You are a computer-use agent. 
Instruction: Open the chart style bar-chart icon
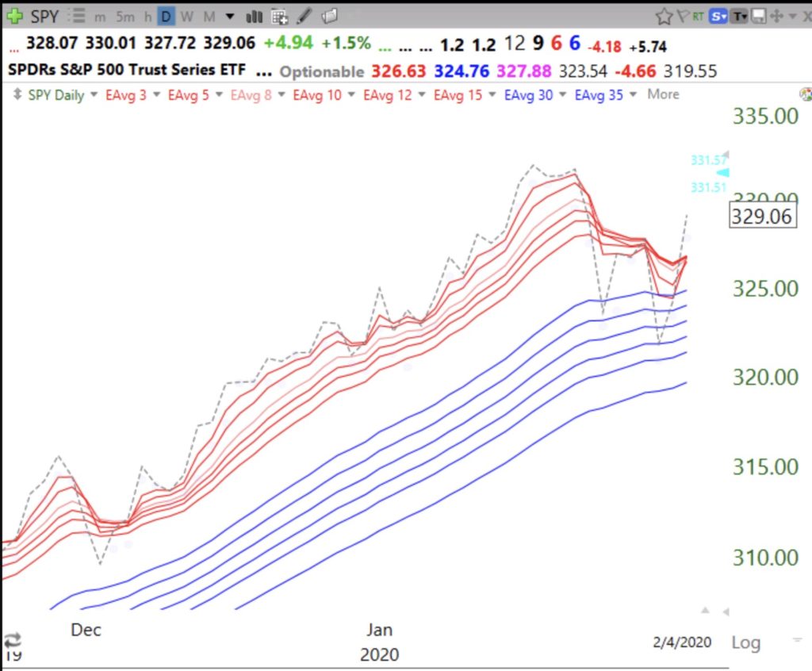pos(254,16)
